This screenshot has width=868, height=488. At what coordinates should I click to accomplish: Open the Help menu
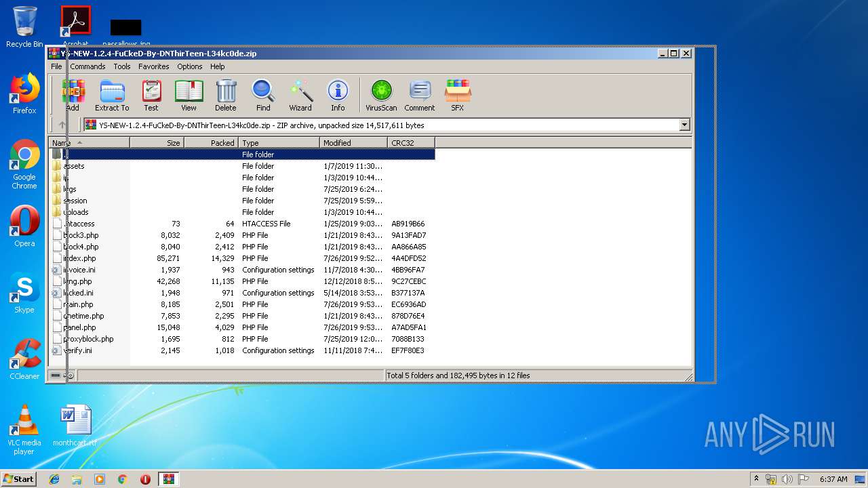pyautogui.click(x=217, y=66)
